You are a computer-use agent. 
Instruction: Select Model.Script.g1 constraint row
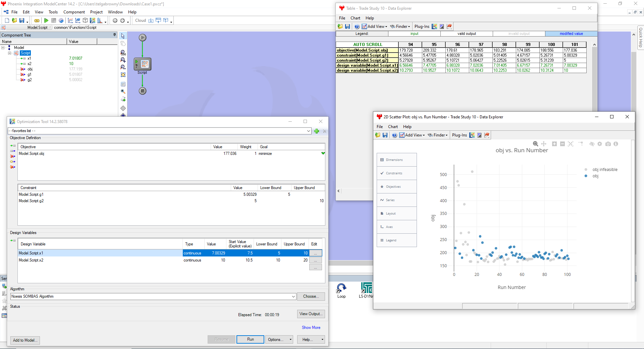coord(171,194)
